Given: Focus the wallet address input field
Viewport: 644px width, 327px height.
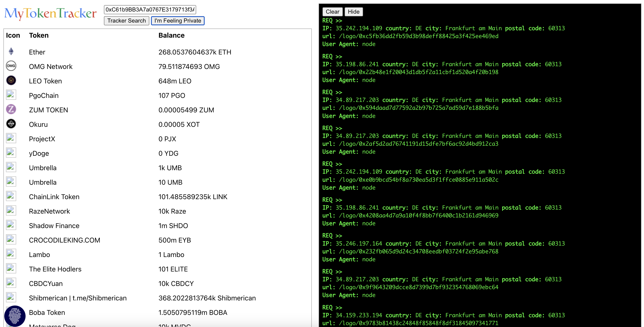Looking at the screenshot, I should (150, 10).
